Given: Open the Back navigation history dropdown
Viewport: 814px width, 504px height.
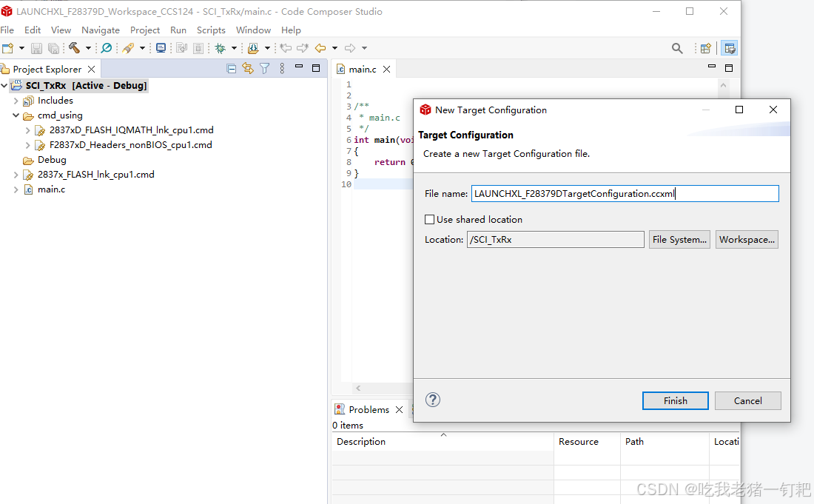Looking at the screenshot, I should point(334,48).
